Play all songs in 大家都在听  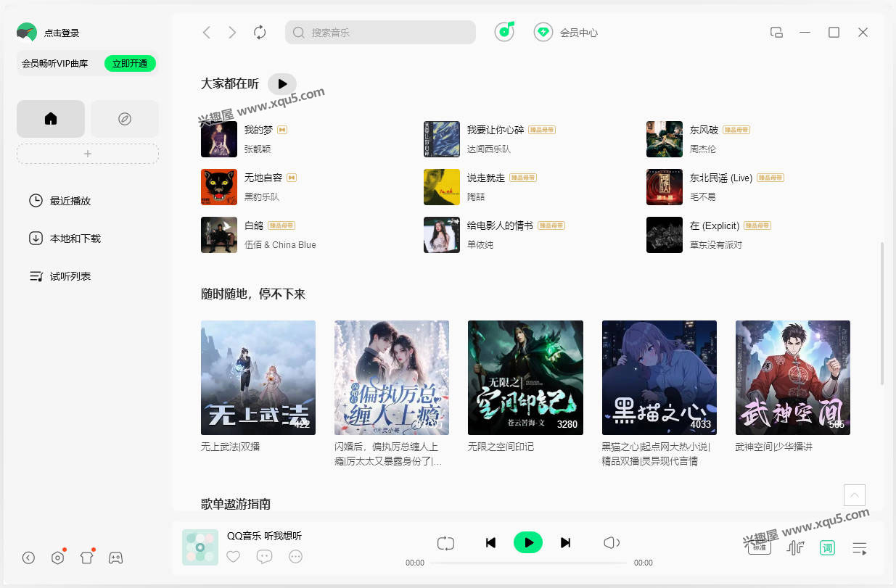282,84
